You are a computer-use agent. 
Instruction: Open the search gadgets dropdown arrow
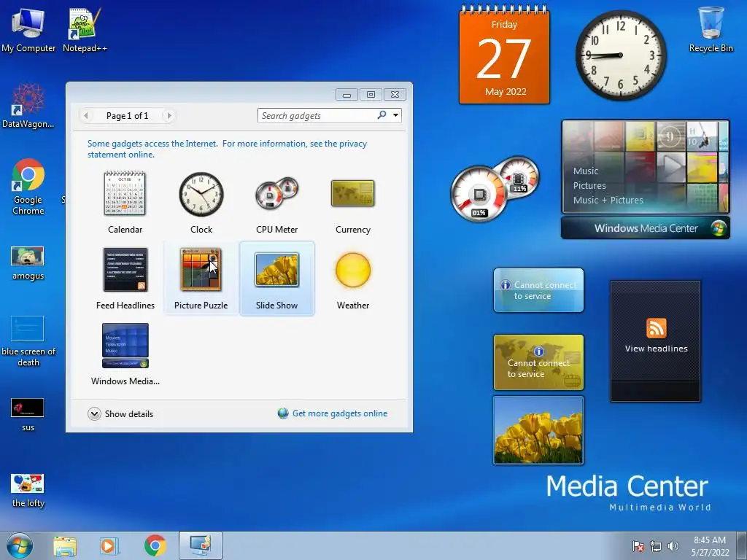pyautogui.click(x=395, y=115)
